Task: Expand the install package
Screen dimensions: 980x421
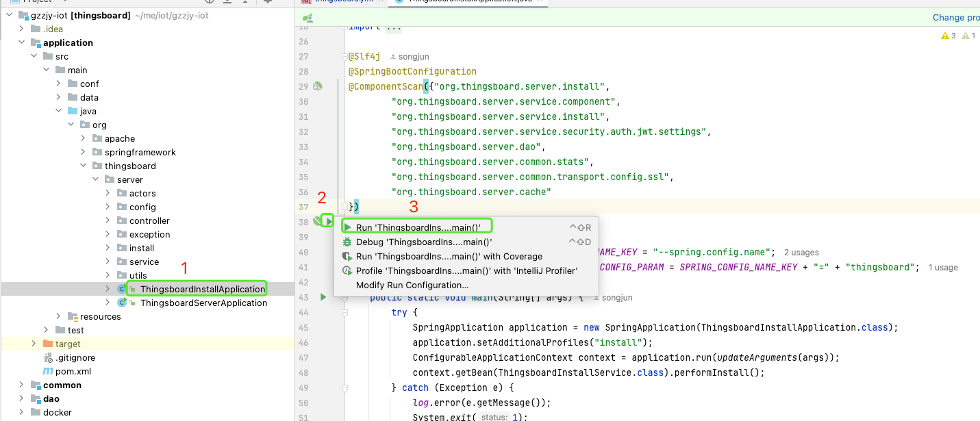Action: [108, 248]
